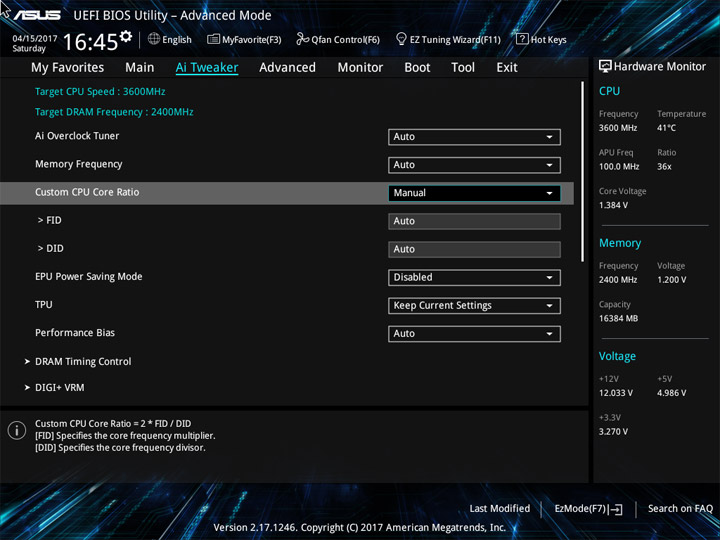Click the 16:45 clock time

[90, 42]
